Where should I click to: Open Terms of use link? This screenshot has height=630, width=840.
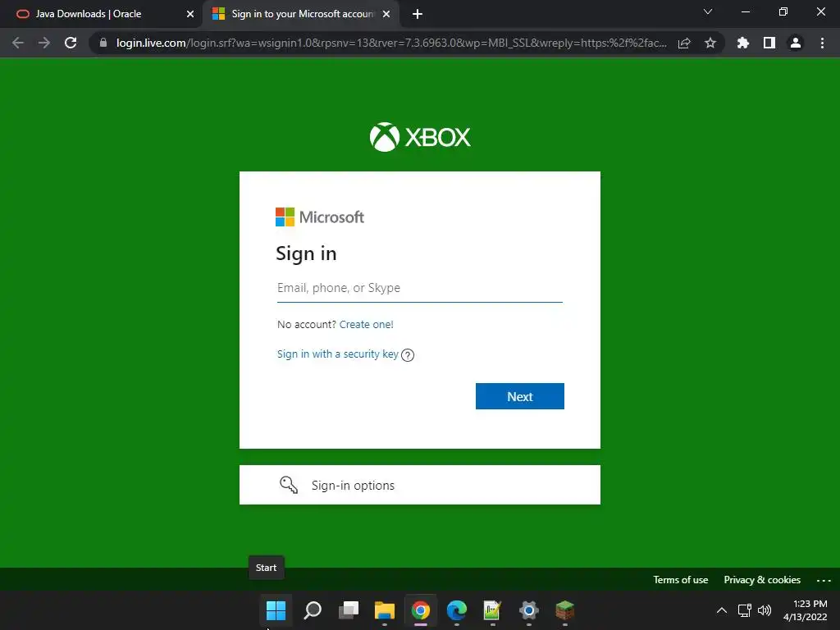tap(680, 580)
